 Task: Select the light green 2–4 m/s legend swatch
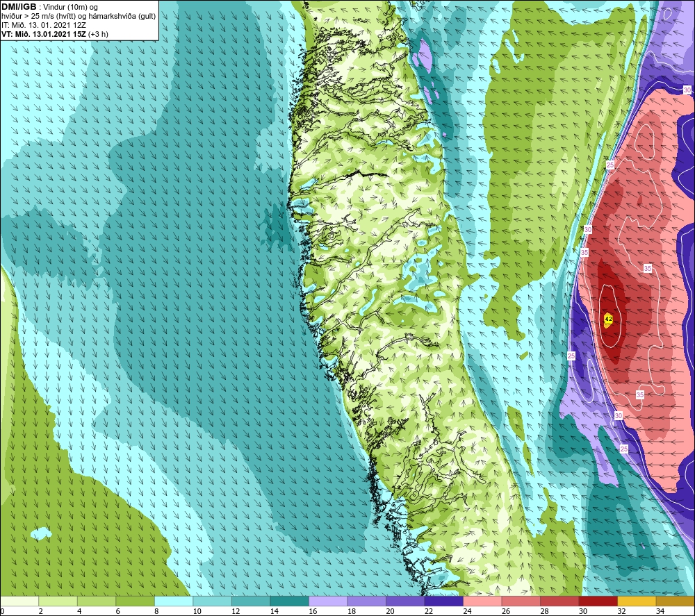click(x=58, y=601)
